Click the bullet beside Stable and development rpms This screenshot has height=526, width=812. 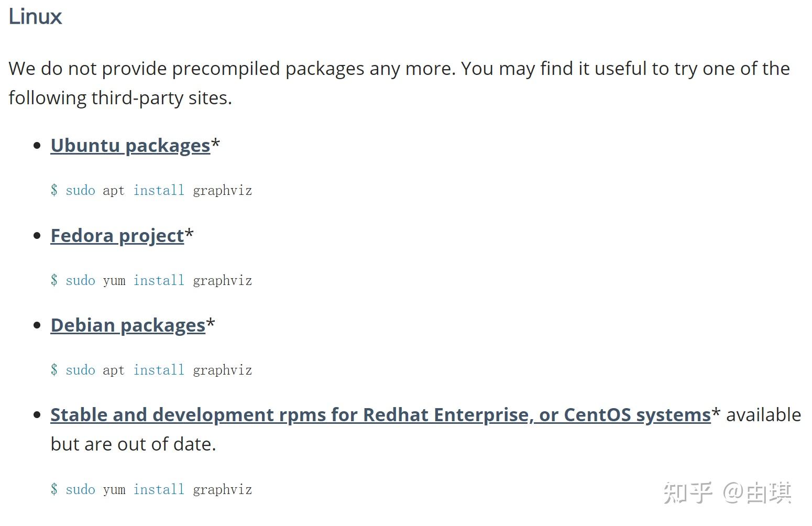37,415
